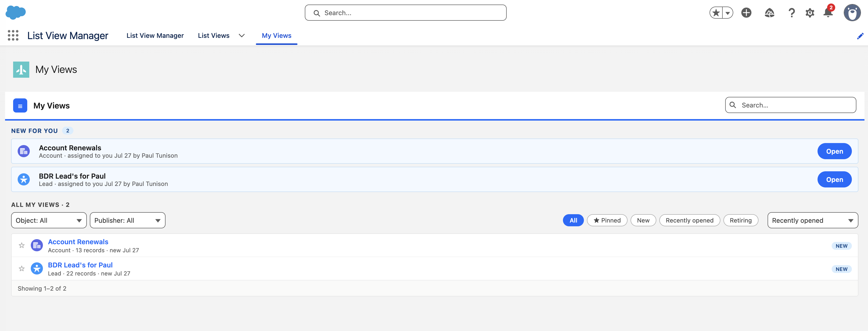Click the edit navigation pencil icon
Viewport: 868px width, 331px height.
click(860, 36)
